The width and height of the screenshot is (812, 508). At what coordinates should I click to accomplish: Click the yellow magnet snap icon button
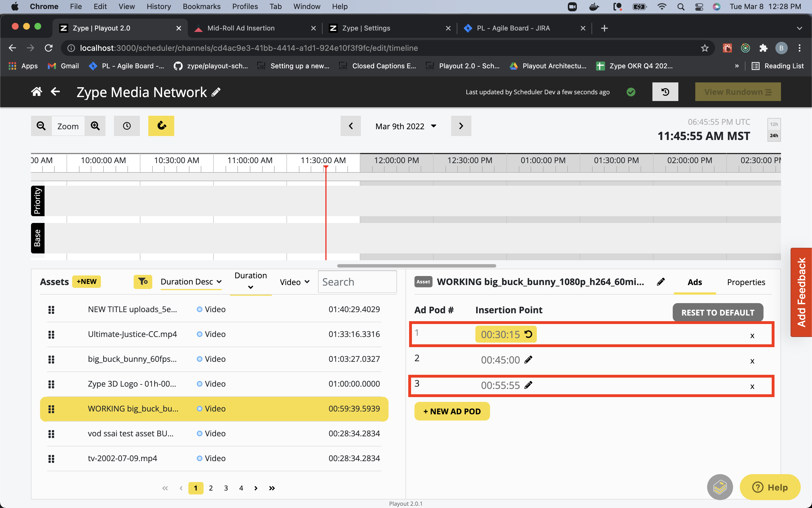pos(161,126)
